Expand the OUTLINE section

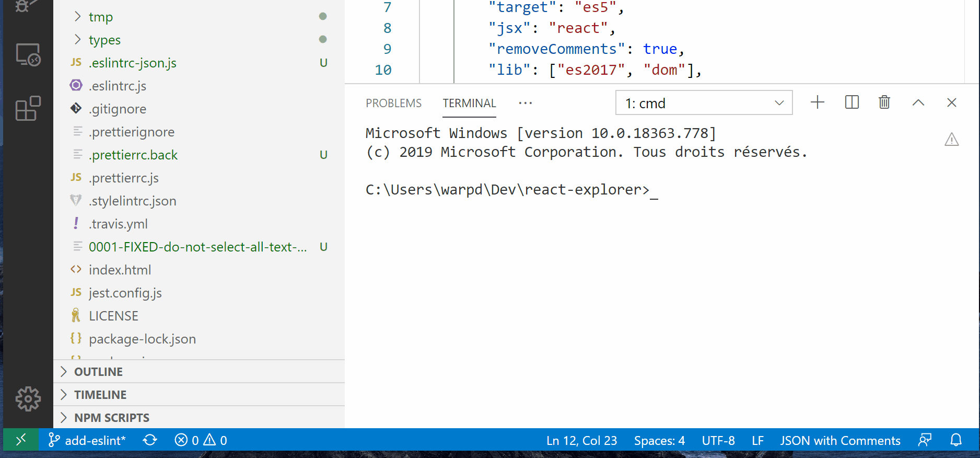pyautogui.click(x=64, y=372)
